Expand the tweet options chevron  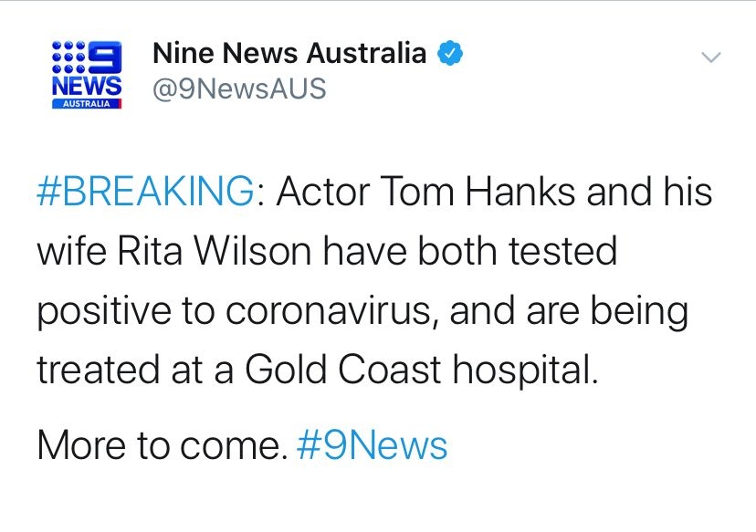[710, 57]
